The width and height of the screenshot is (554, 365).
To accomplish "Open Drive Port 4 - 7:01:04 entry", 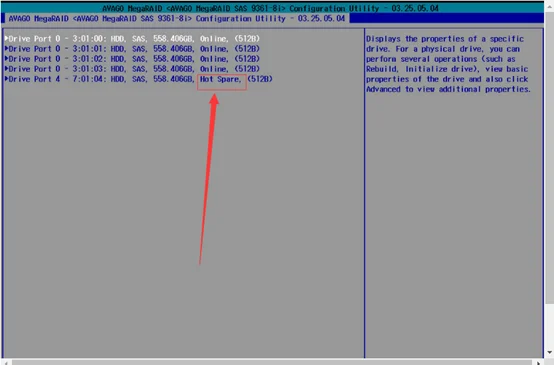I will tap(139, 79).
